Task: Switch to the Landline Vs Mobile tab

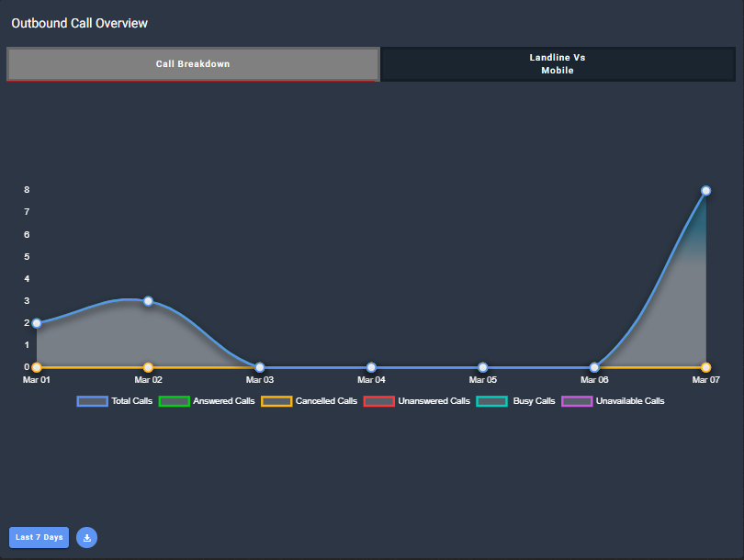Action: point(558,64)
